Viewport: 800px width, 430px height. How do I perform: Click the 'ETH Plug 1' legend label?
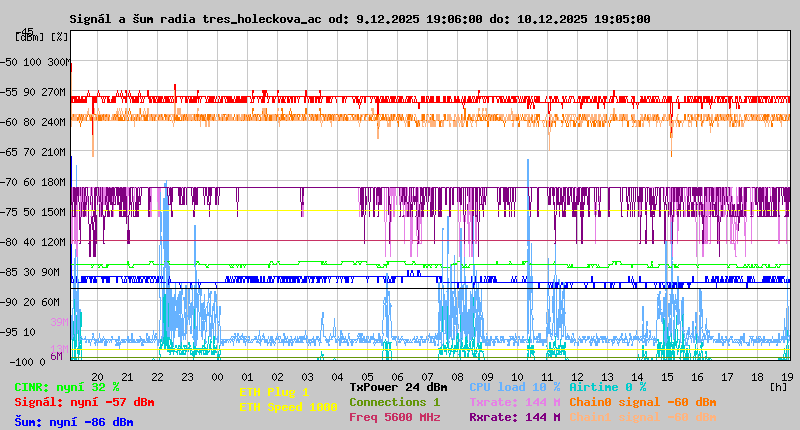(274, 392)
